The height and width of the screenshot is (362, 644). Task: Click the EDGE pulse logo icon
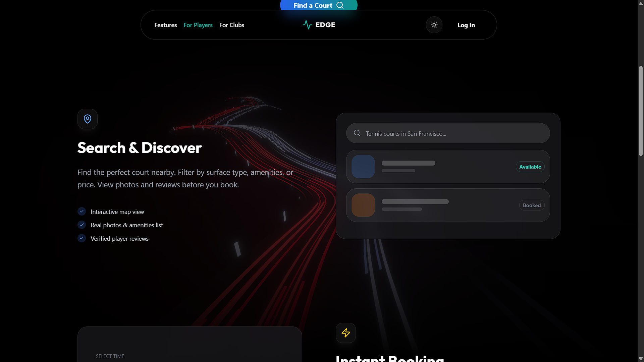pos(307,25)
